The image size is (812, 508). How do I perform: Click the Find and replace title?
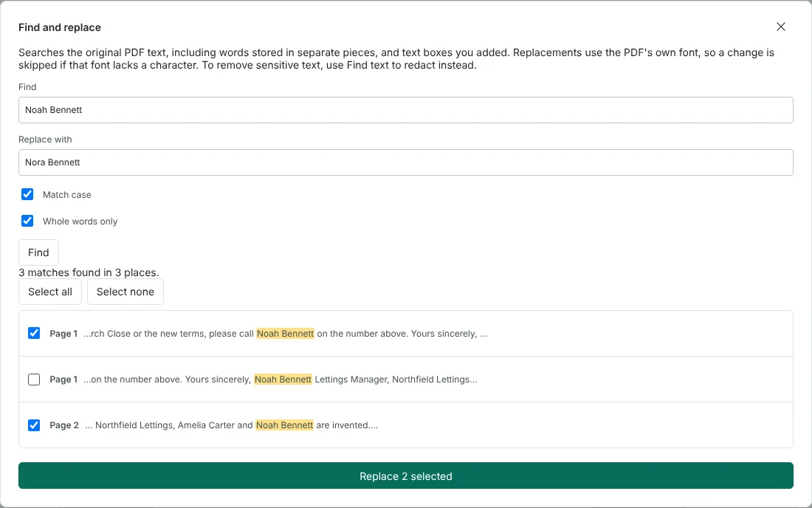pyautogui.click(x=60, y=27)
